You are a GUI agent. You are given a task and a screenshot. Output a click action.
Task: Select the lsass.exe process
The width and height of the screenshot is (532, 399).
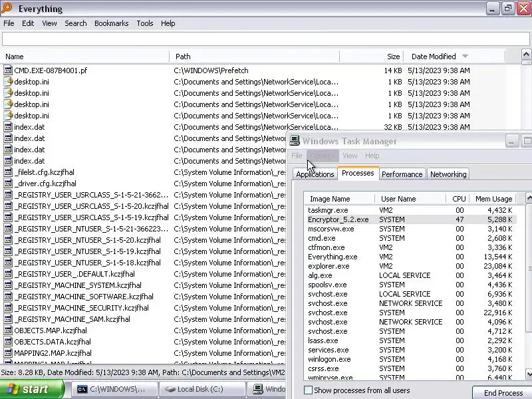pyautogui.click(x=410, y=340)
